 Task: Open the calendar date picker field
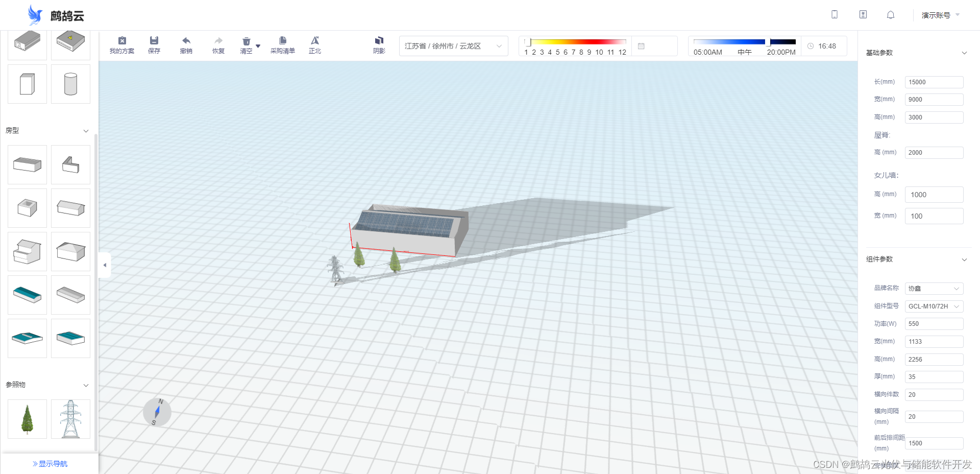[x=655, y=46]
